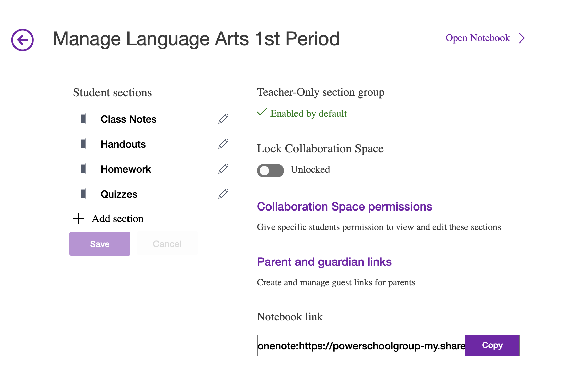Edit the Class Notes section pencil icon

[x=223, y=119]
